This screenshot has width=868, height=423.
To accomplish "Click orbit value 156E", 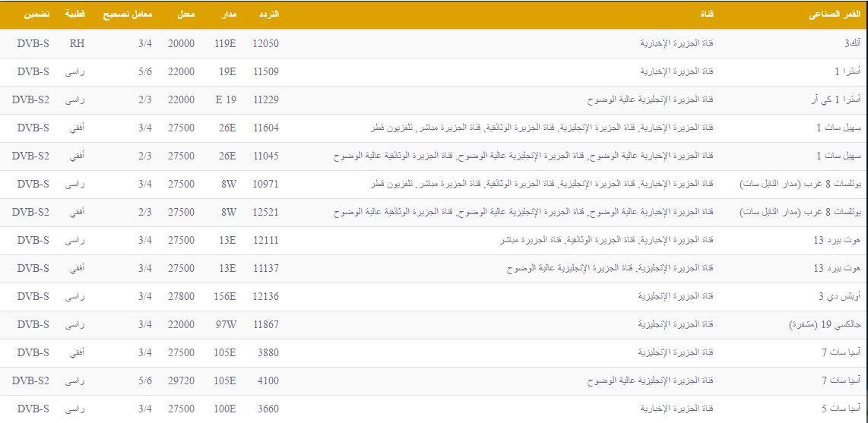I will click(225, 297).
